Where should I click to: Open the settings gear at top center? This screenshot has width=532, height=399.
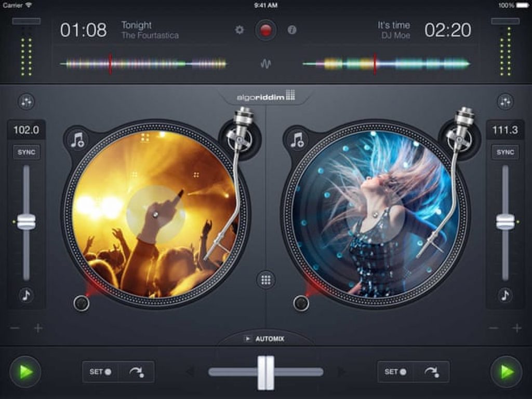(240, 30)
